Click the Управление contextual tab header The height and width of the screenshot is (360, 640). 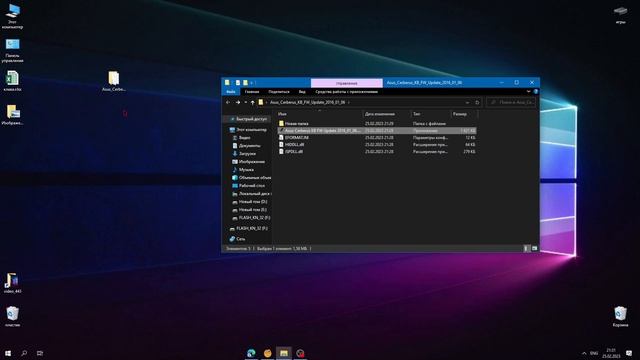tap(347, 83)
